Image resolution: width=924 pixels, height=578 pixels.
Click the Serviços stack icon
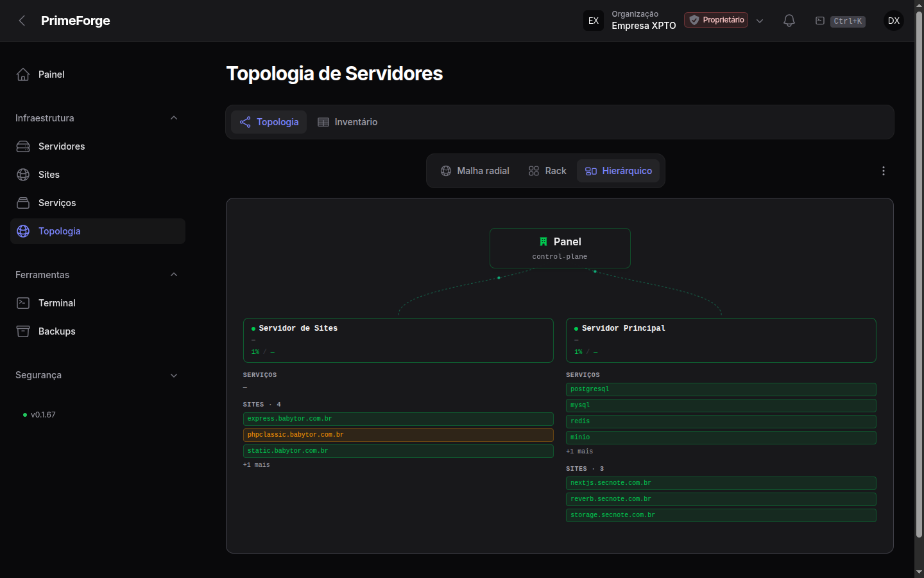pos(23,203)
